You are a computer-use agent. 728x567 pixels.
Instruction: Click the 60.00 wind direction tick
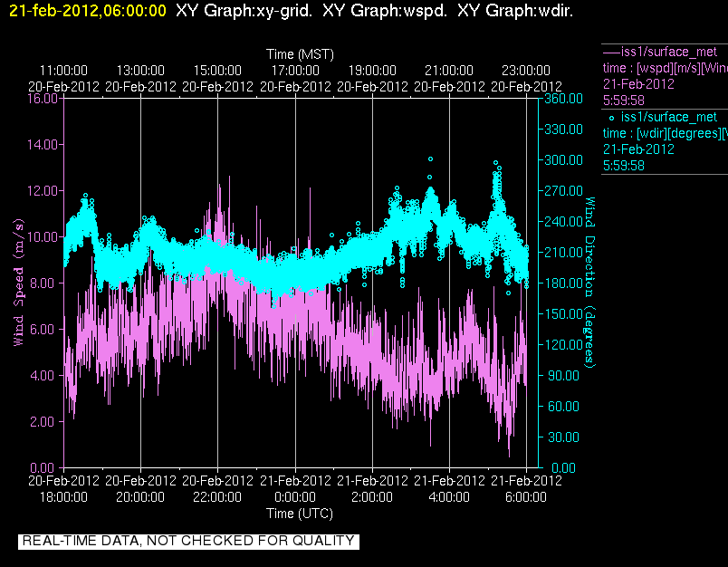[x=563, y=407]
